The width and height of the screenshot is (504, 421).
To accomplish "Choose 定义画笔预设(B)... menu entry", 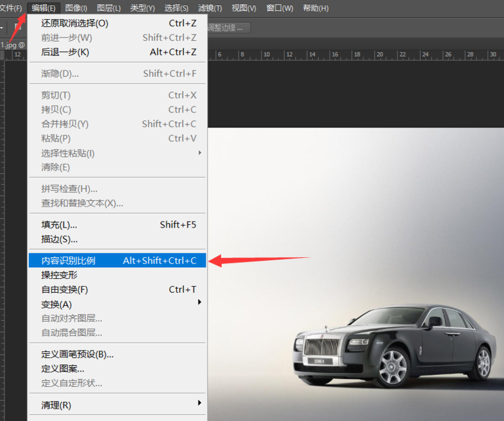I will click(78, 355).
